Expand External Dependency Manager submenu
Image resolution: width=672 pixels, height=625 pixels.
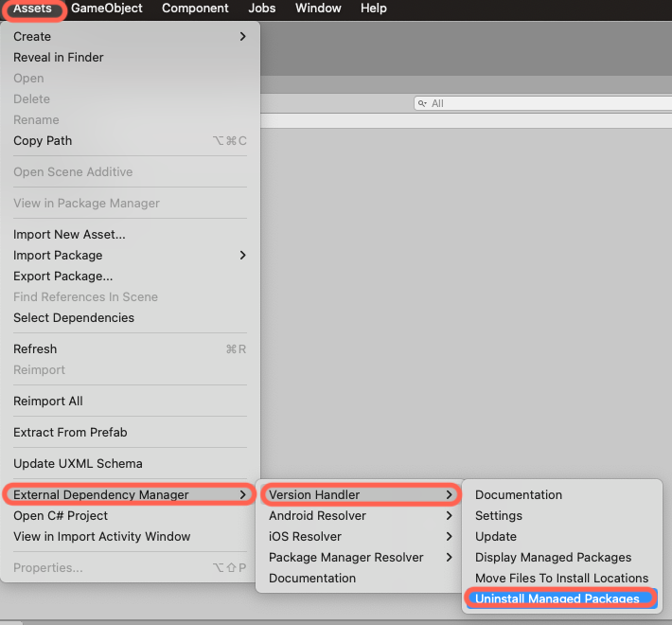[x=130, y=494]
